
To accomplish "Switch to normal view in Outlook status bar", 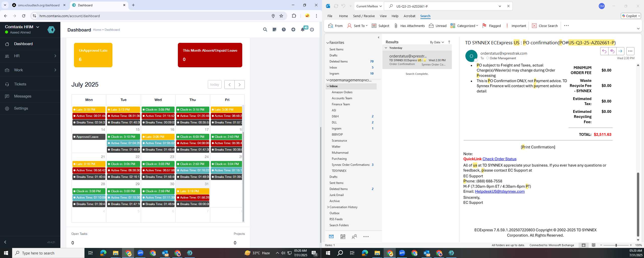I will [584, 245].
